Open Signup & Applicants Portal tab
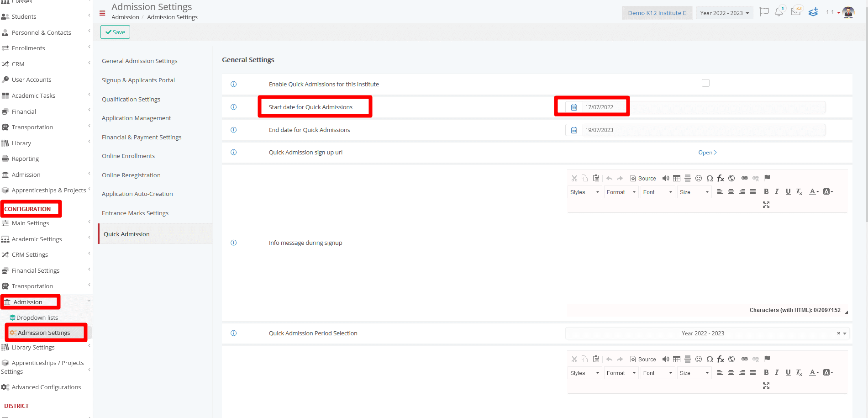Screen dimensions: 868x418 [x=138, y=80]
